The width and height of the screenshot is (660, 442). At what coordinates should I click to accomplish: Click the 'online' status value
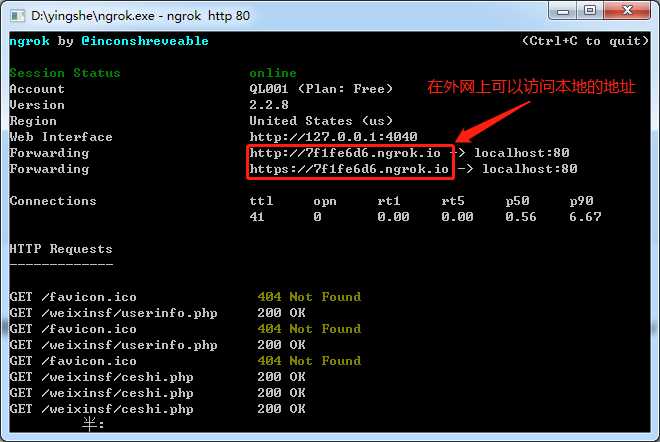click(273, 73)
